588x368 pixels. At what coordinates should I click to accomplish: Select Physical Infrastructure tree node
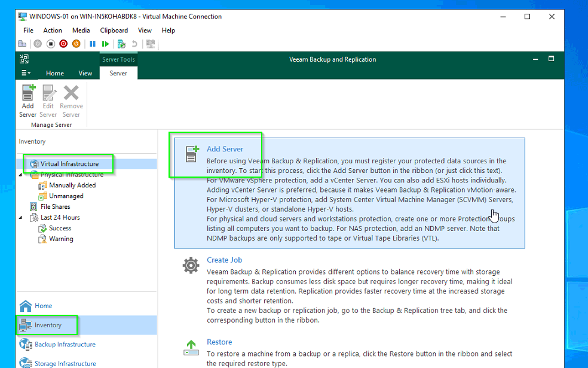pyautogui.click(x=72, y=175)
